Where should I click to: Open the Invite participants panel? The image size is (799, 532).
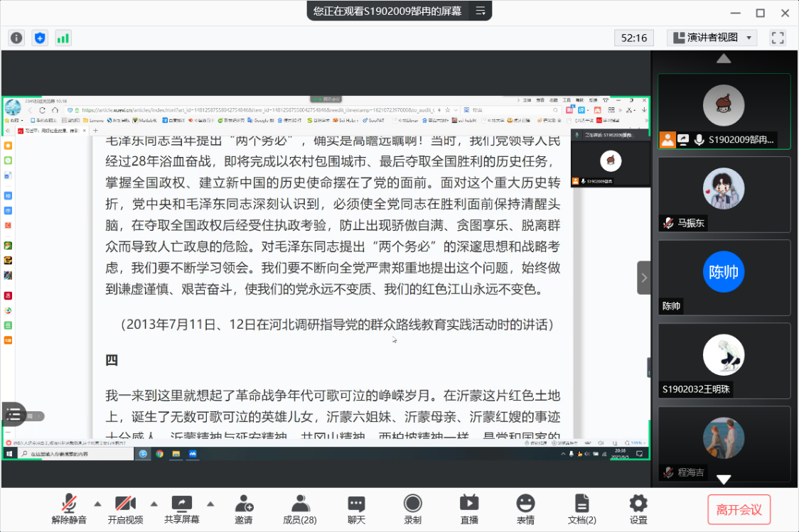tap(244, 509)
